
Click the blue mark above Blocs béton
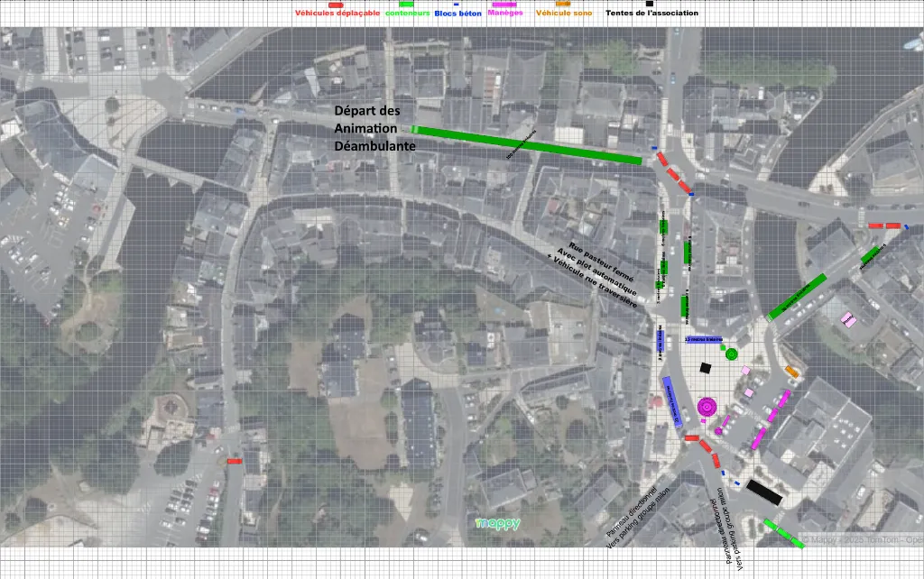pos(456,5)
